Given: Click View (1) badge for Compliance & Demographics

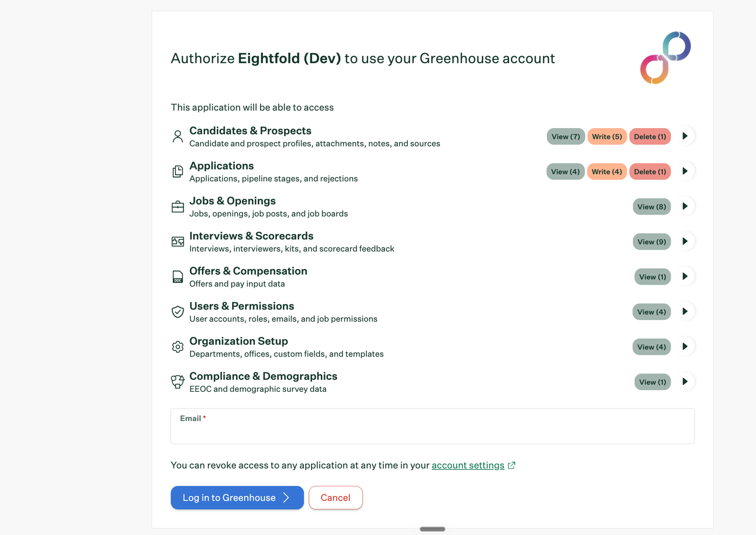Looking at the screenshot, I should click(653, 383).
